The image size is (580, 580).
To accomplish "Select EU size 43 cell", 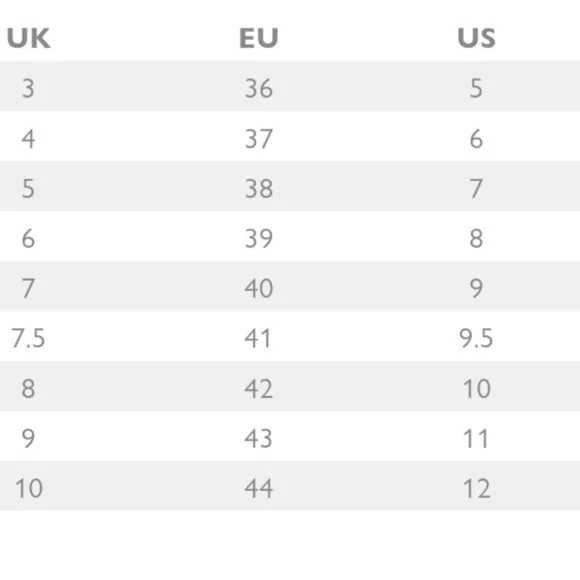I will (x=259, y=439).
